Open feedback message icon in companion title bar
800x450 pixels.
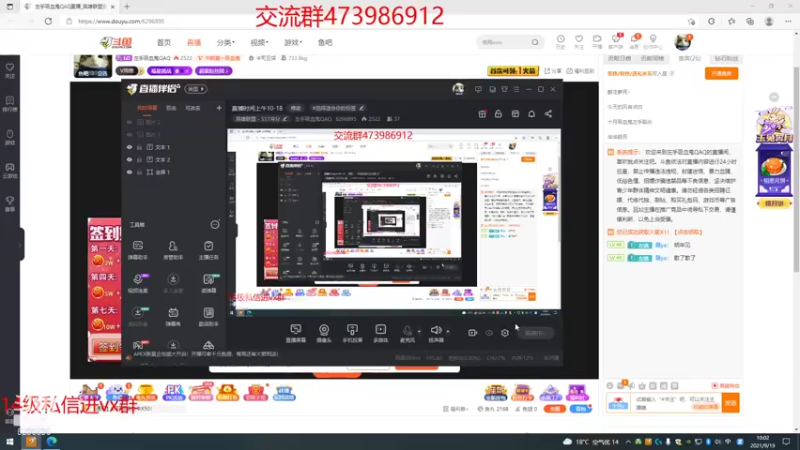(x=478, y=89)
